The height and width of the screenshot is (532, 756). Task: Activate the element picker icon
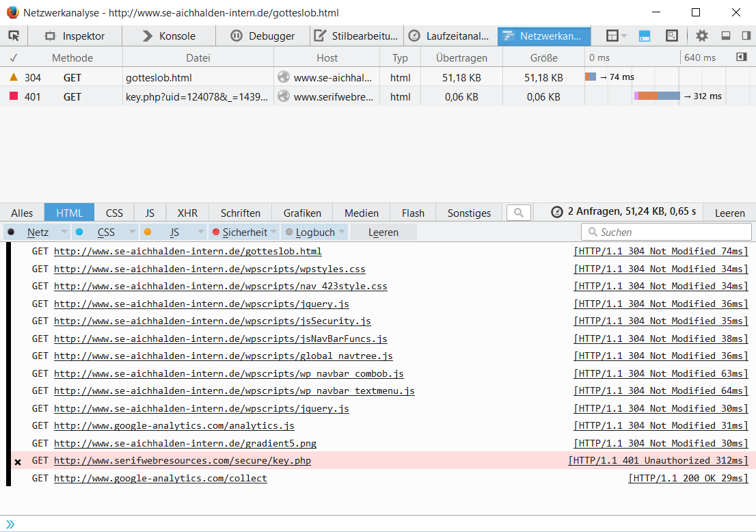14,36
